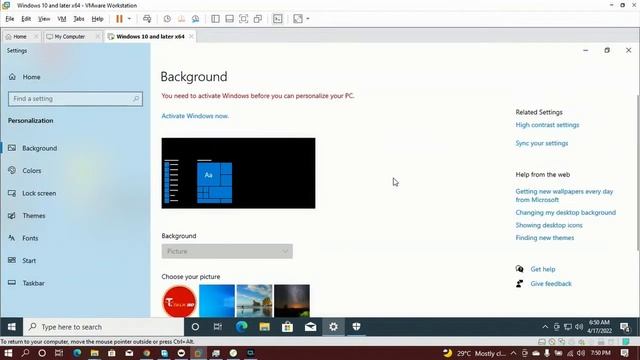Image resolution: width=640 pixels, height=360 pixels.
Task: Click the Activate Windows now link
Action: [195, 116]
